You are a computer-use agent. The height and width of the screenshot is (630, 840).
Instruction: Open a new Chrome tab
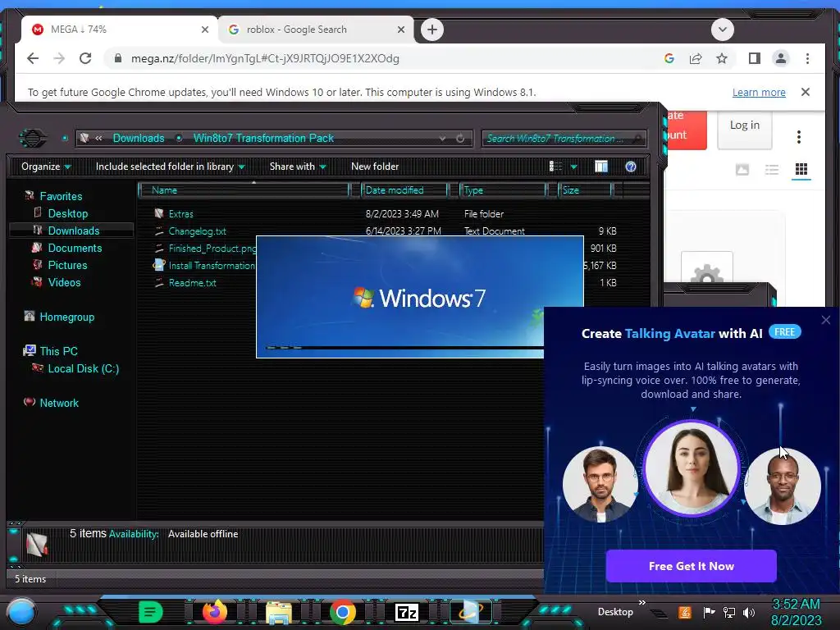tap(432, 30)
